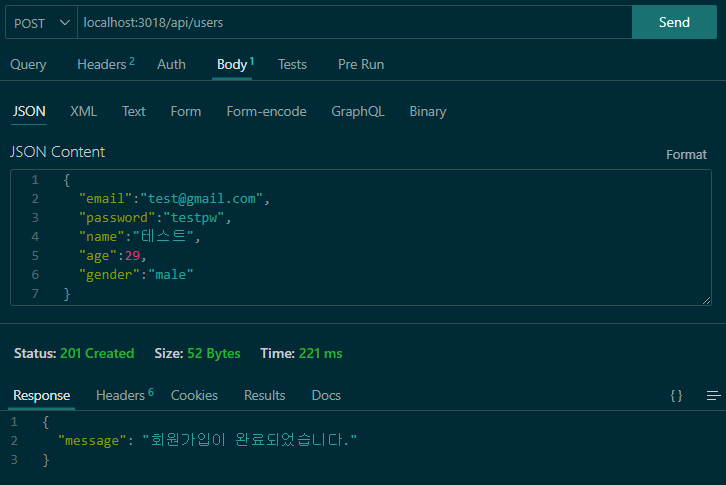The image size is (726, 485).
Task: Click the password value "testpw"
Action: pos(194,217)
